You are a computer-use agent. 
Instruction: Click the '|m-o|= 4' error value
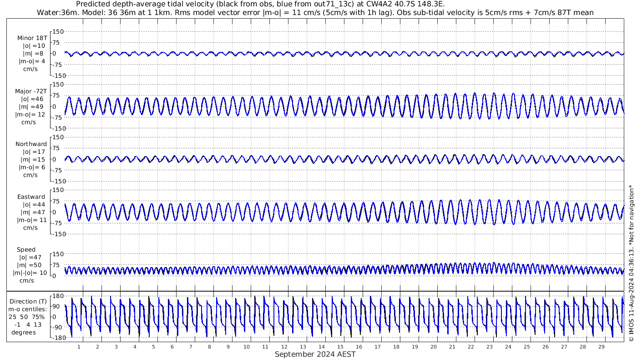[x=32, y=61]
